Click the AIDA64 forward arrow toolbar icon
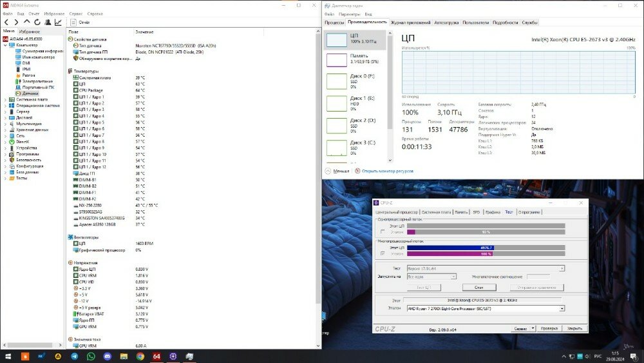This screenshot has width=644, height=363. tap(17, 22)
